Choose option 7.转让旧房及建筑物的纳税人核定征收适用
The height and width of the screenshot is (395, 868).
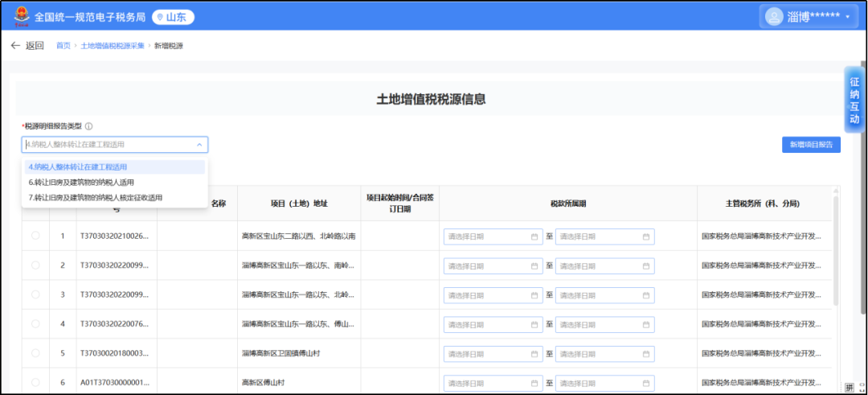click(x=95, y=197)
